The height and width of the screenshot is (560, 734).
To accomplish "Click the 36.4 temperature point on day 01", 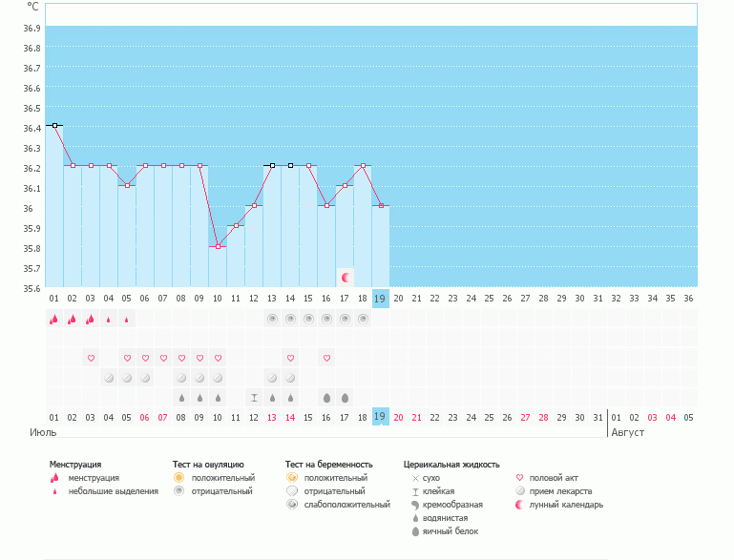I will [x=54, y=125].
